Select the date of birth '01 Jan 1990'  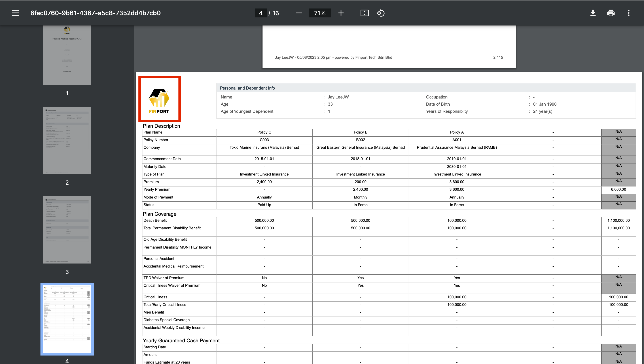545,104
